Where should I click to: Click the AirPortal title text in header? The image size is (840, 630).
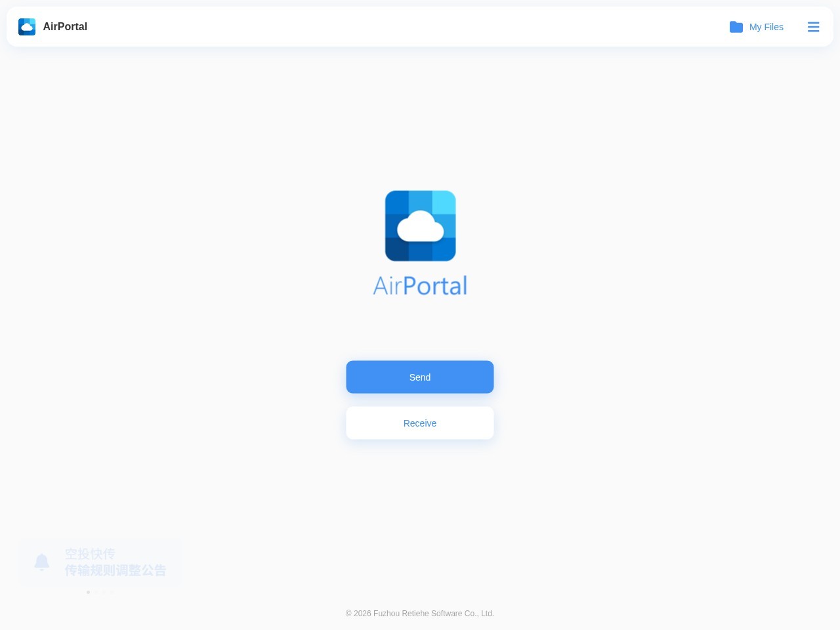click(x=65, y=27)
